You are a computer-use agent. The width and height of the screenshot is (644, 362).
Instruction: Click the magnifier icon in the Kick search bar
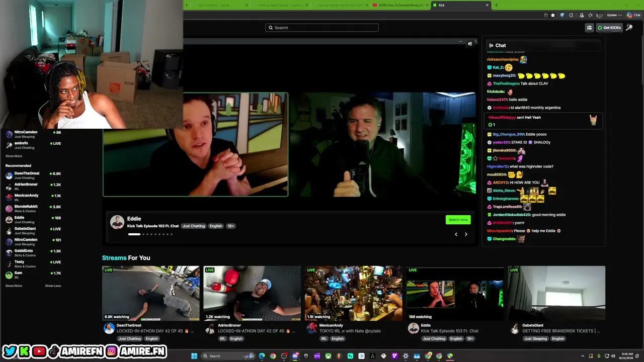coord(271,28)
